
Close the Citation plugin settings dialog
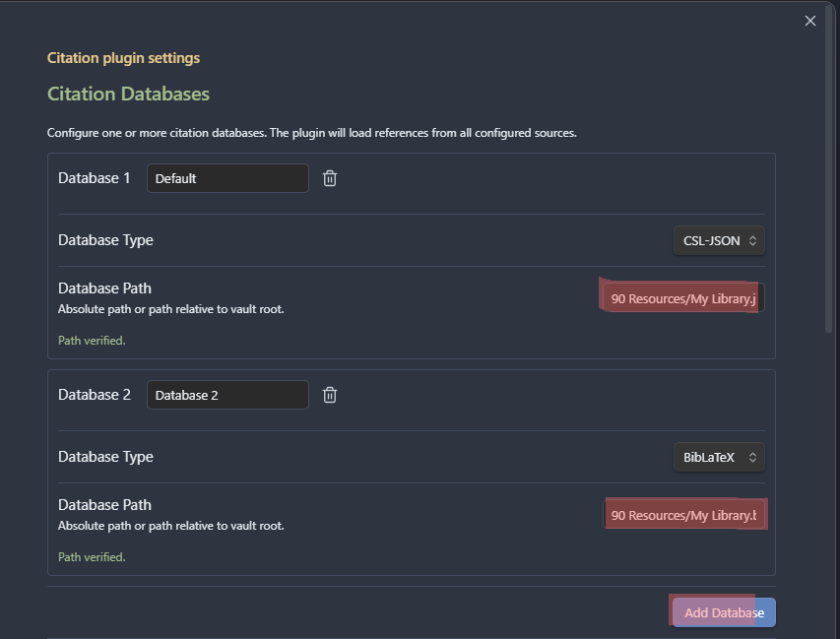click(x=809, y=20)
